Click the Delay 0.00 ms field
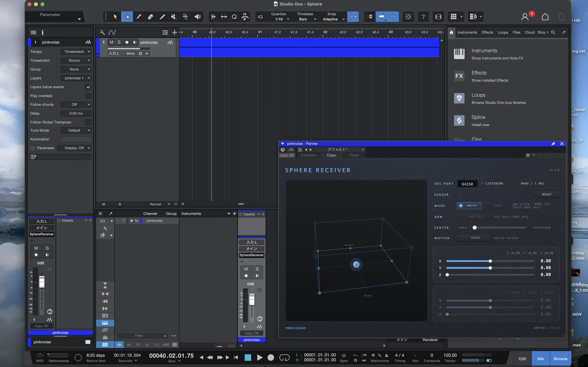The width and height of the screenshot is (588, 367). (76, 113)
